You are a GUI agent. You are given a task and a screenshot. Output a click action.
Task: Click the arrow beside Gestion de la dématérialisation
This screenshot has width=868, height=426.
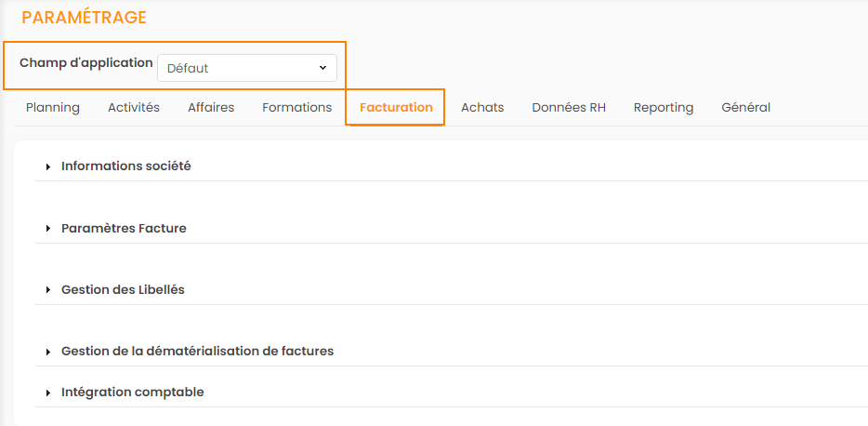[x=48, y=352]
